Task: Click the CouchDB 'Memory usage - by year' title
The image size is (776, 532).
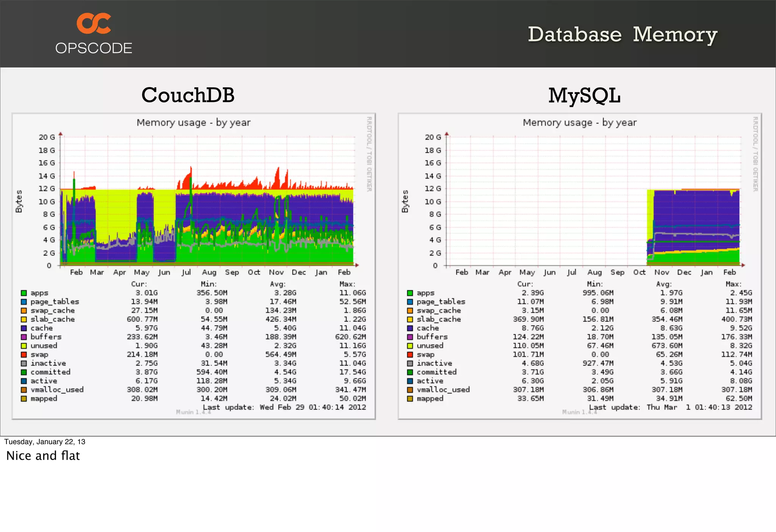Action: click(193, 123)
